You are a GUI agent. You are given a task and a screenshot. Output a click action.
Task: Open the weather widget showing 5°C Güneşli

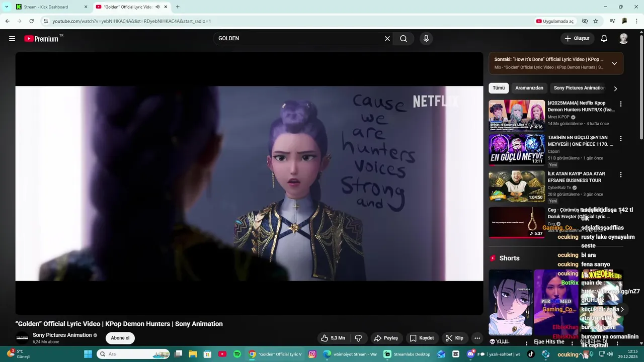click(x=19, y=354)
